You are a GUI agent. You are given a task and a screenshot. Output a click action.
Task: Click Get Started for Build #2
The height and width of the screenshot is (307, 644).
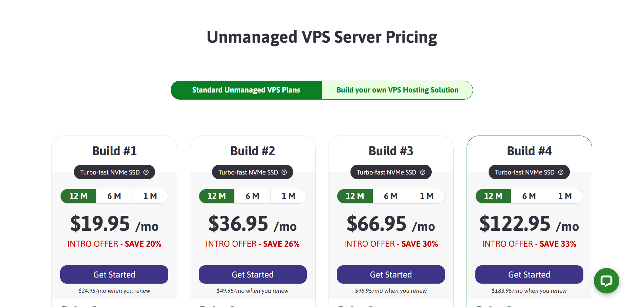click(253, 274)
